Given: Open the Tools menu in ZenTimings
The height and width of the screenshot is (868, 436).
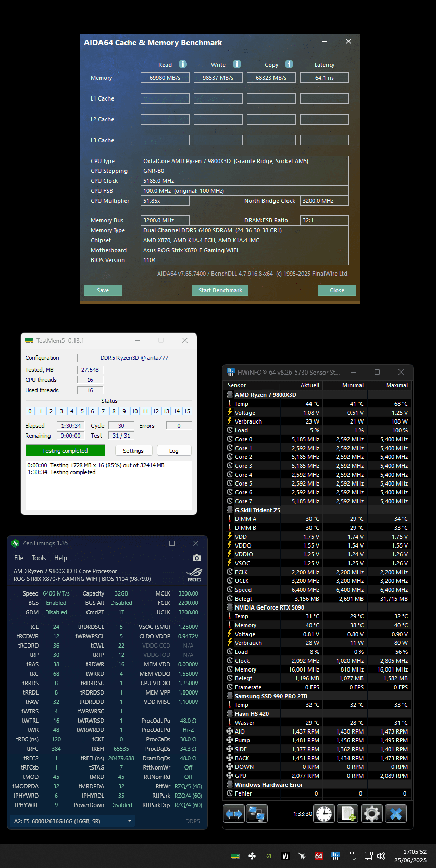Looking at the screenshot, I should pyautogui.click(x=39, y=557).
